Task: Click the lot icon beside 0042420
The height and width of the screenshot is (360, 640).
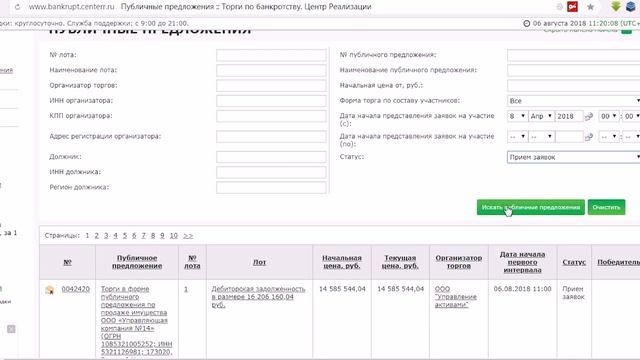Action: coord(49,290)
